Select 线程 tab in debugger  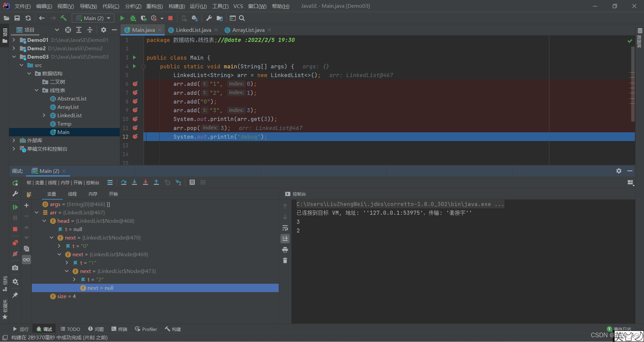pyautogui.click(x=72, y=194)
